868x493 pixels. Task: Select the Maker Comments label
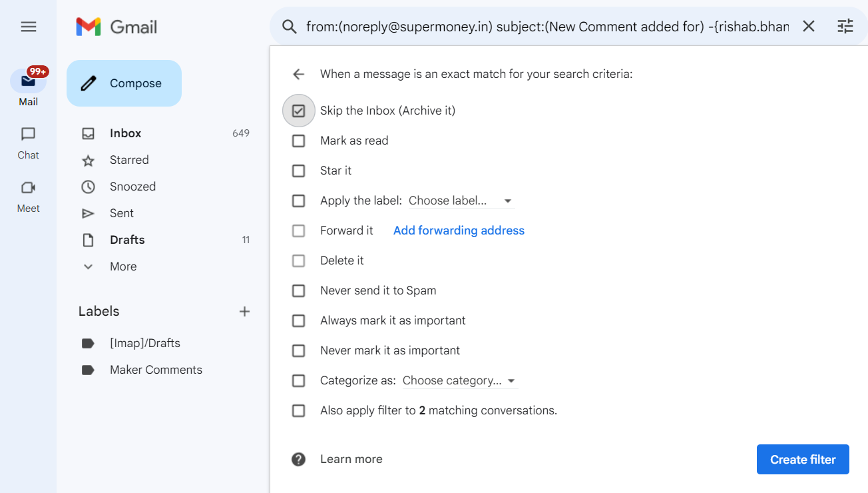point(156,369)
